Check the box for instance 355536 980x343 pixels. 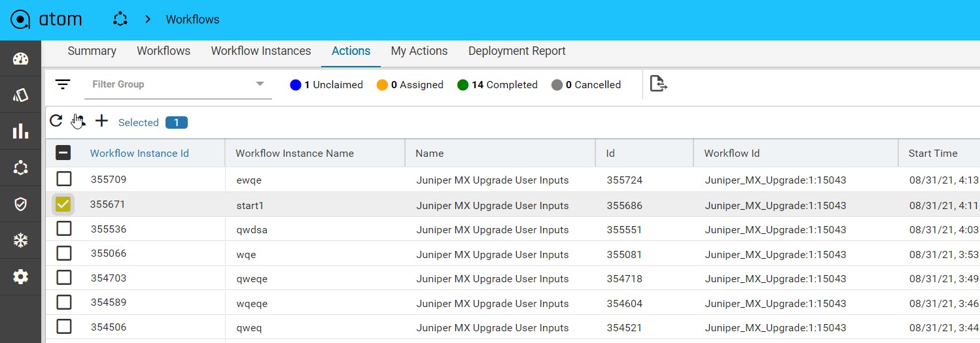(63, 229)
